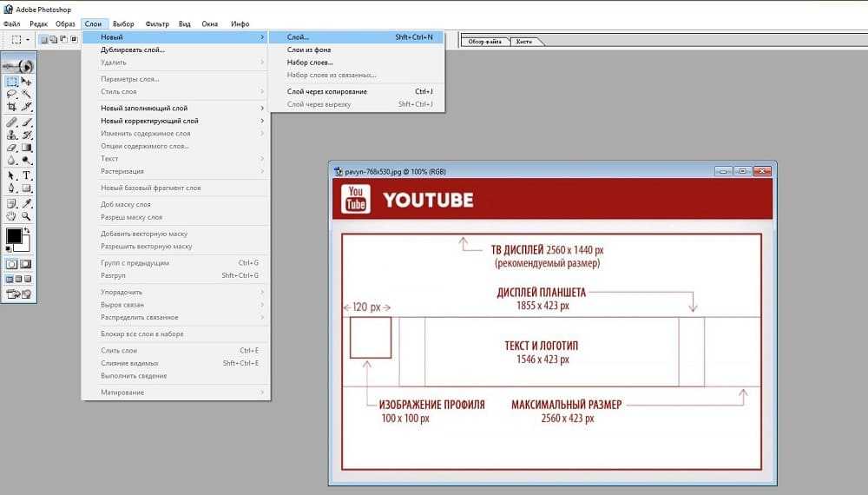Switch to the 'Кисти' palette tab
The height and width of the screenshot is (495, 868).
tap(523, 42)
